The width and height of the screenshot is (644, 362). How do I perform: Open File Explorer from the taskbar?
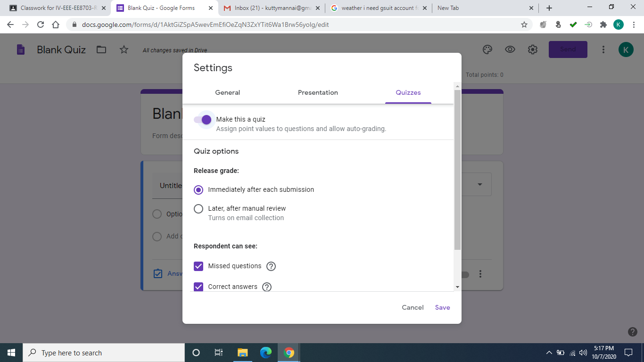point(242,353)
